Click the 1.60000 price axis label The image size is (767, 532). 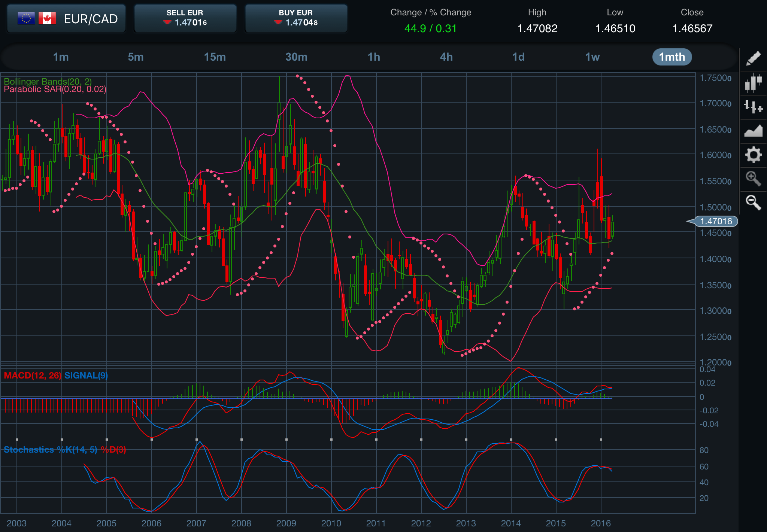(x=716, y=155)
